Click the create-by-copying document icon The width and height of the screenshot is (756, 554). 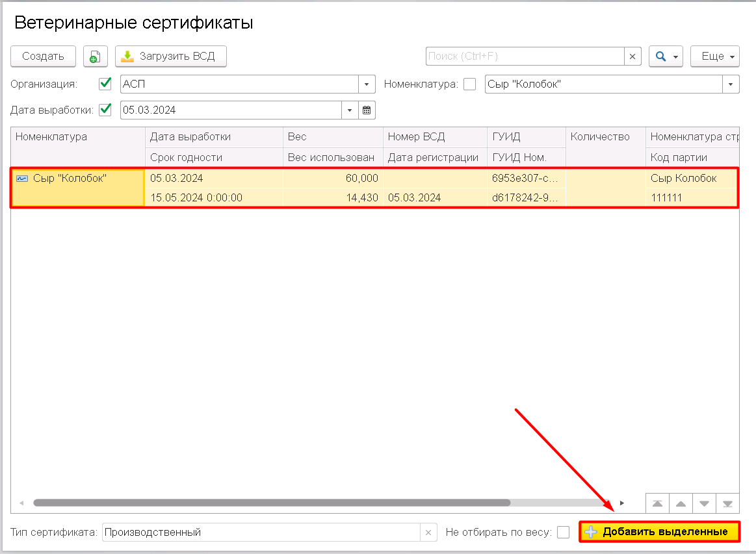tap(95, 57)
